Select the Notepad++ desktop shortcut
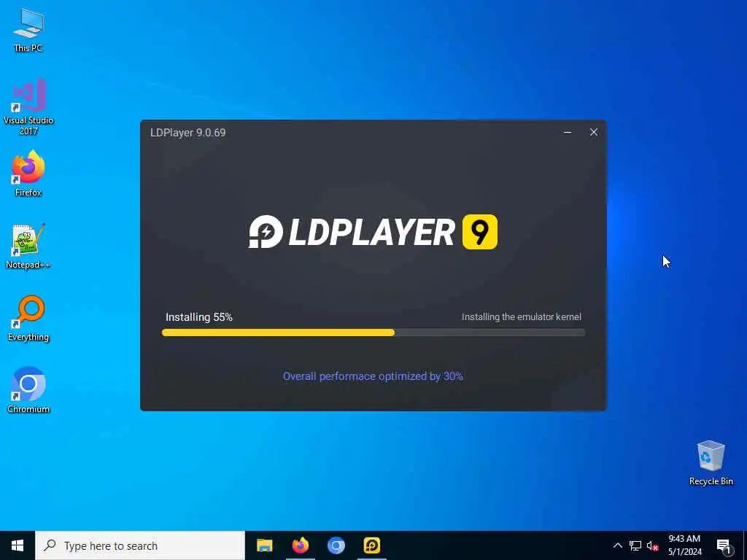Image resolution: width=747 pixels, height=560 pixels. (x=28, y=246)
